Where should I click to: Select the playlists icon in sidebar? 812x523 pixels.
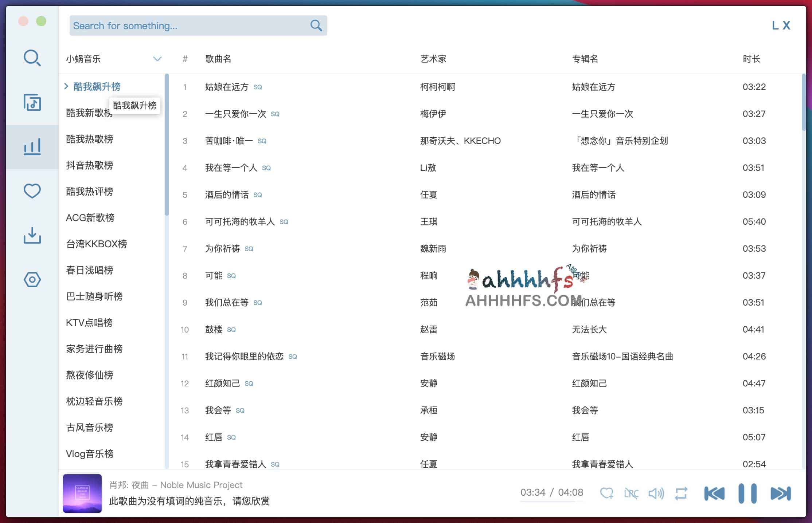(32, 102)
